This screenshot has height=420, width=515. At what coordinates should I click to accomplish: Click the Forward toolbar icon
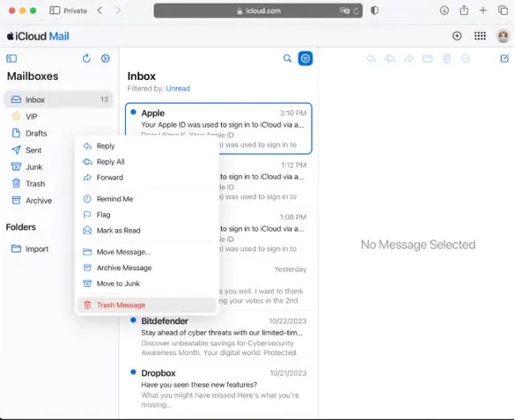pos(408,59)
